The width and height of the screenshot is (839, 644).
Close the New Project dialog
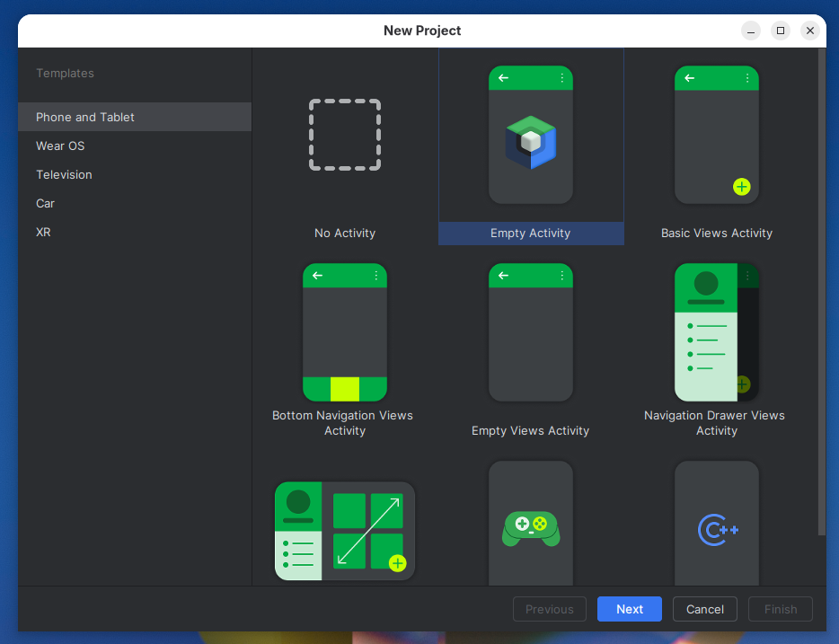(810, 31)
